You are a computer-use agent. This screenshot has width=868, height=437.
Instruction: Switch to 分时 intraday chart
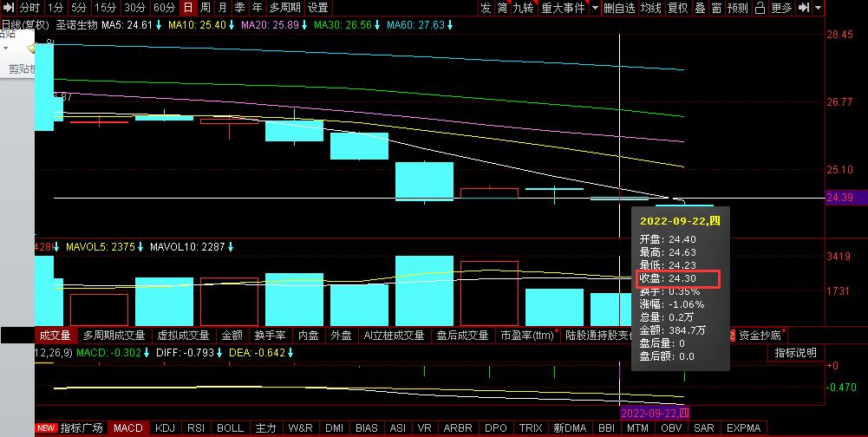pos(29,8)
